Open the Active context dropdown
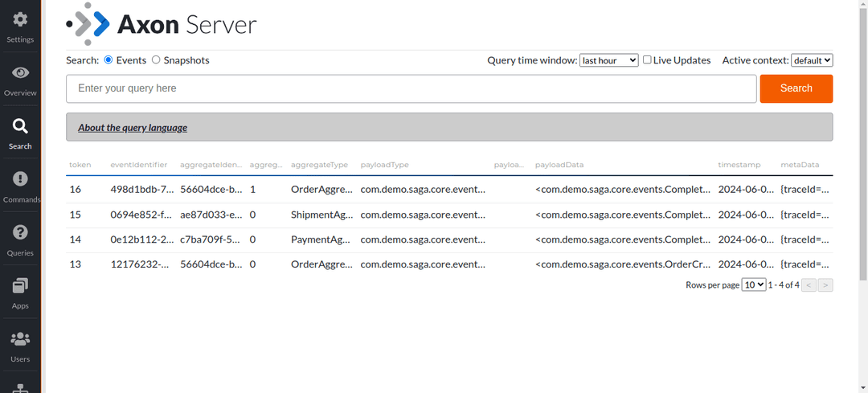This screenshot has width=868, height=393. pos(812,60)
